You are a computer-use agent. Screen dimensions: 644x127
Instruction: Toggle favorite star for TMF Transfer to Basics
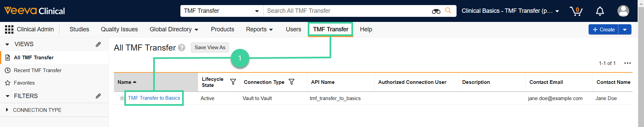122,98
